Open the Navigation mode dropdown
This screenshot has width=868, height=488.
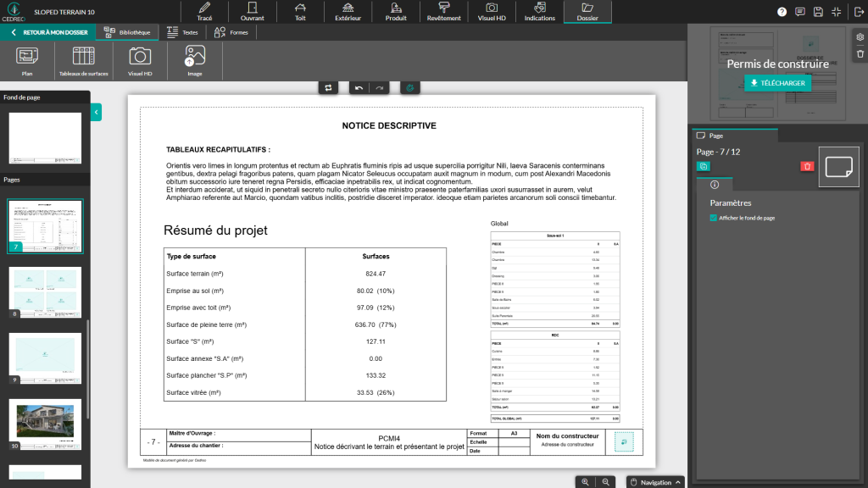coord(654,481)
